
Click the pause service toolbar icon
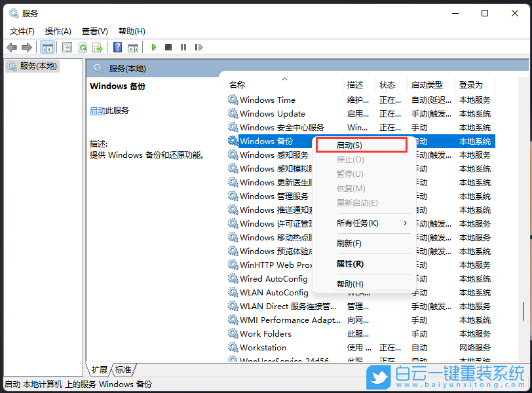point(184,47)
